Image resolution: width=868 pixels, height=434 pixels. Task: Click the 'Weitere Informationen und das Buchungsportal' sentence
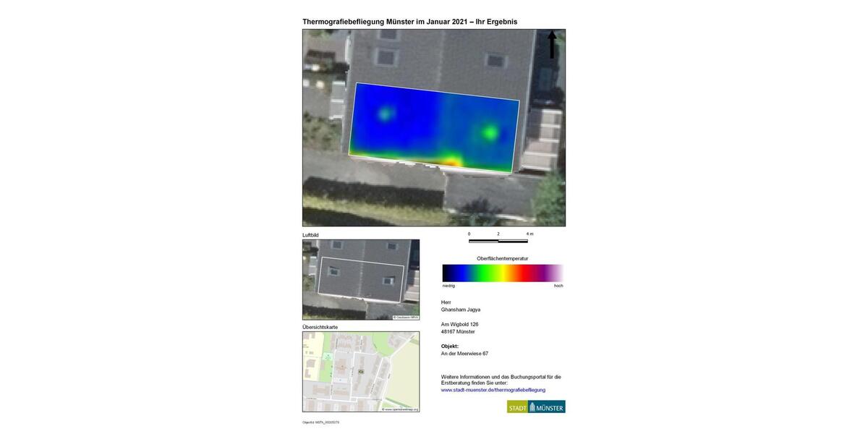[501, 380]
